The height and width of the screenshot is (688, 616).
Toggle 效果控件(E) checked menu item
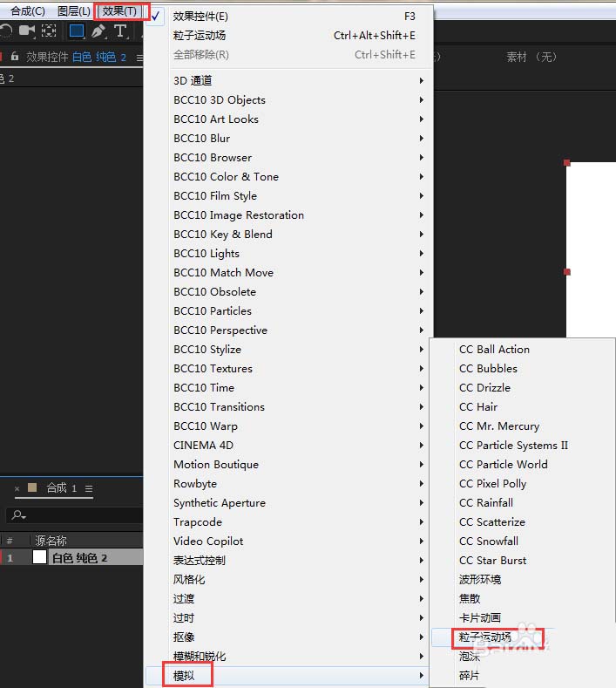[x=289, y=17]
